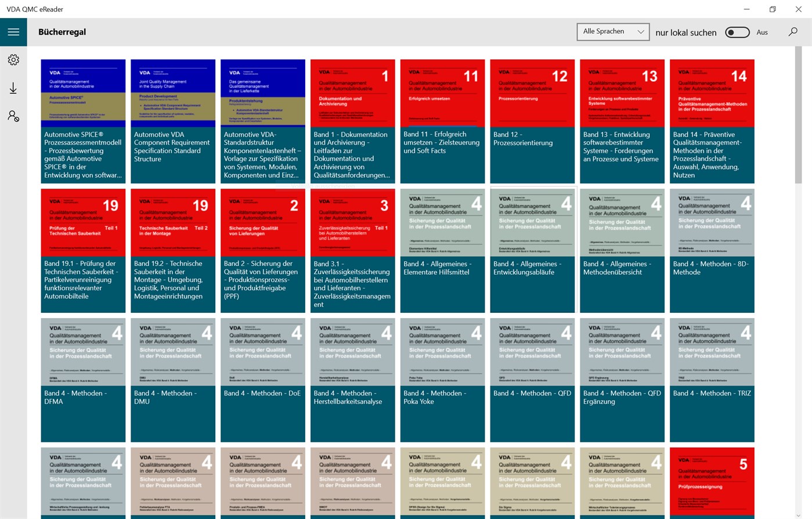Viewport: 812px width, 519px height.
Task: Click the search magnifier icon
Action: point(792,32)
